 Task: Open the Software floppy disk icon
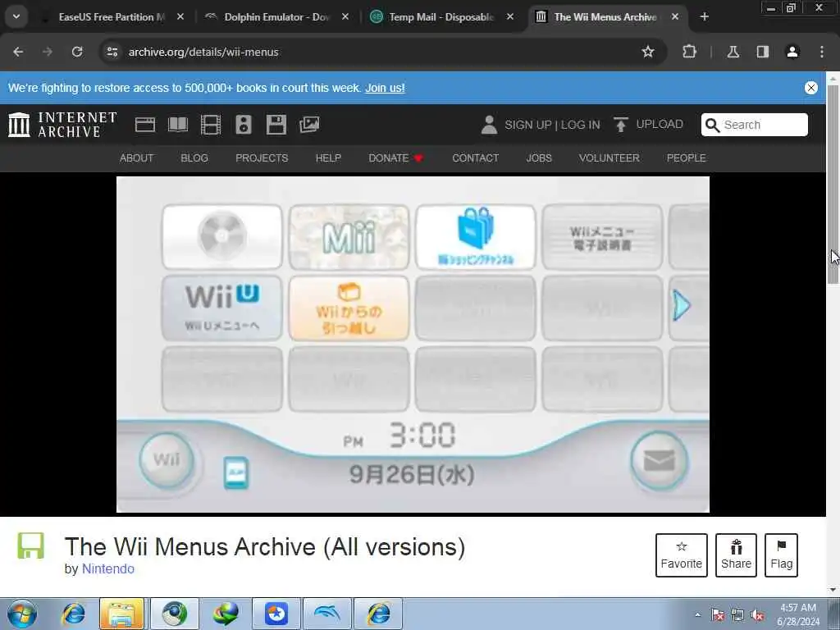click(x=276, y=125)
